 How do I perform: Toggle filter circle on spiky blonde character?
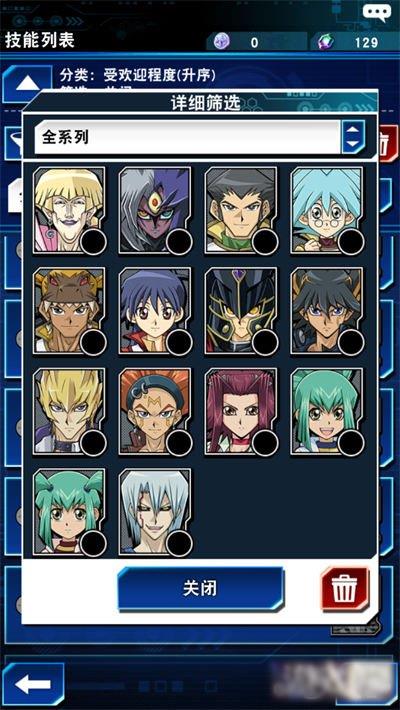(x=93, y=443)
